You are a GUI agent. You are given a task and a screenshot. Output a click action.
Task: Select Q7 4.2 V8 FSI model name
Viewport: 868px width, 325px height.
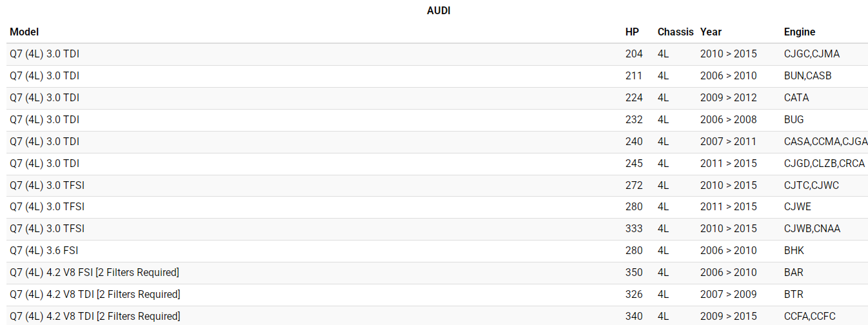pyautogui.click(x=94, y=272)
